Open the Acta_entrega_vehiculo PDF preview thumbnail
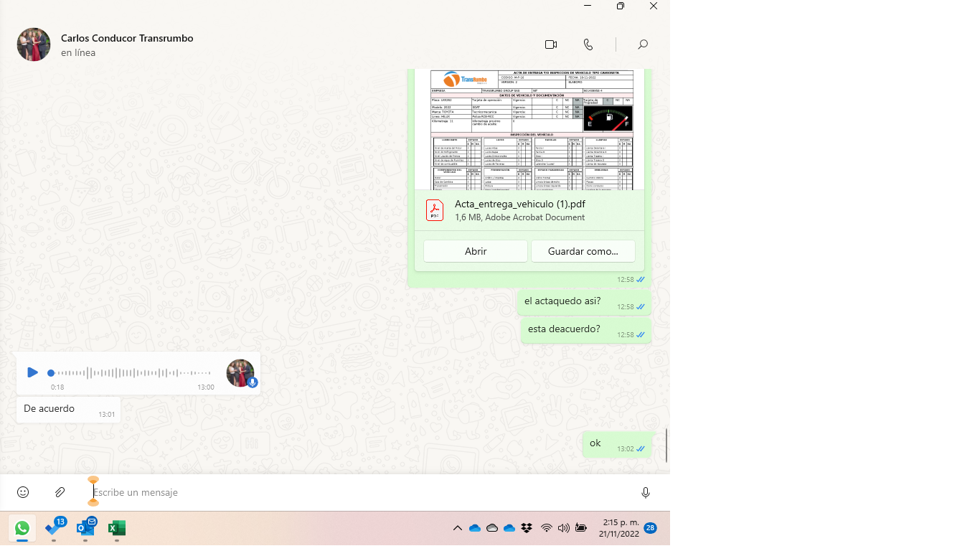The width and height of the screenshot is (980, 551). [531, 129]
